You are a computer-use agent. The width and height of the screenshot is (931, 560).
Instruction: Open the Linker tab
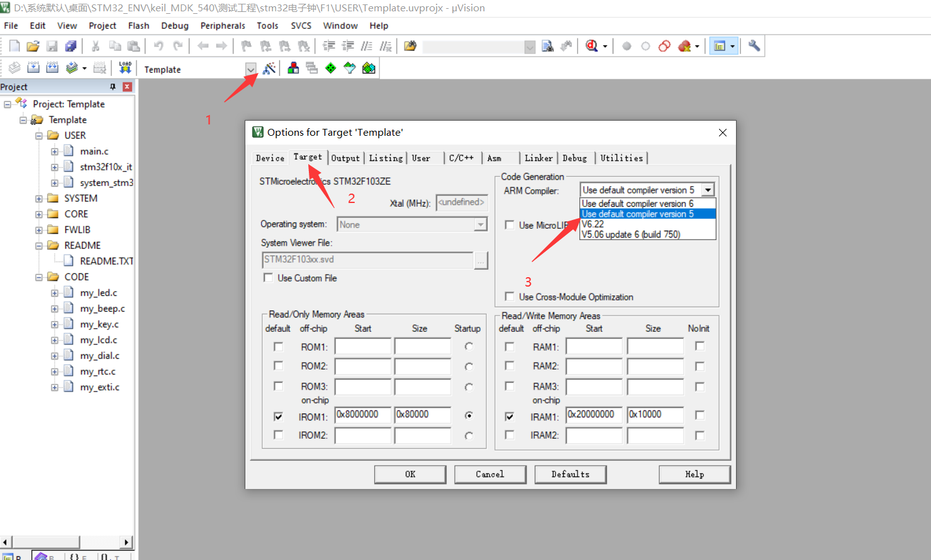click(x=538, y=158)
